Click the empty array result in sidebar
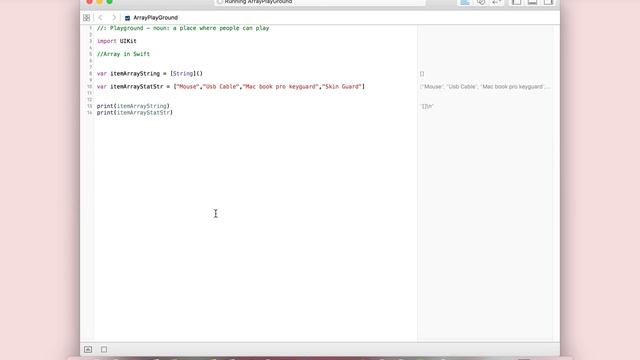The height and width of the screenshot is (360, 640). click(422, 74)
